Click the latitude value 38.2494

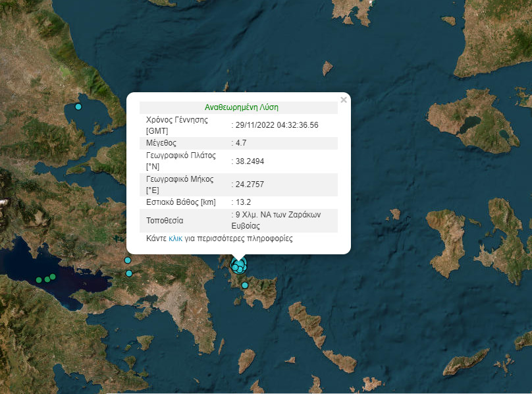click(x=250, y=161)
